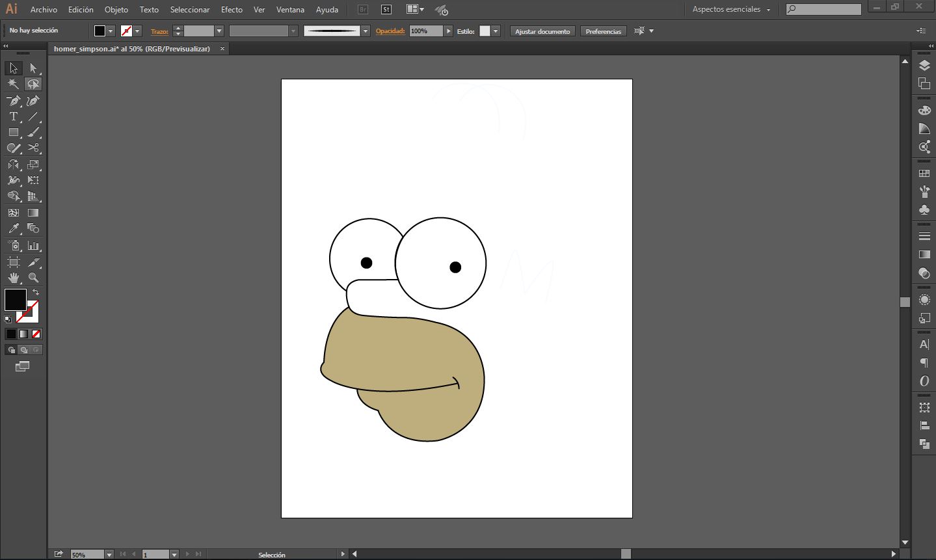936x560 pixels.
Task: Set Gradient mode button under fill
Action: pos(23,334)
